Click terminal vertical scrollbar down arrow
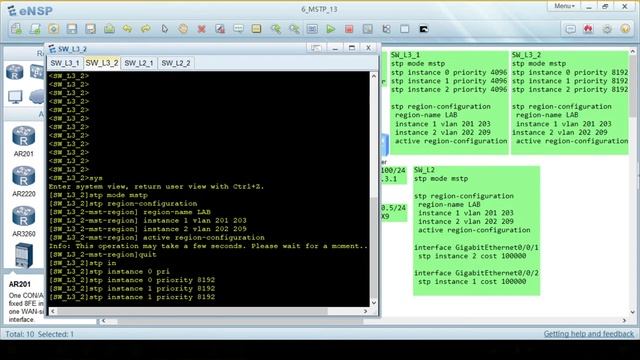The image size is (640, 360). pos(374,302)
